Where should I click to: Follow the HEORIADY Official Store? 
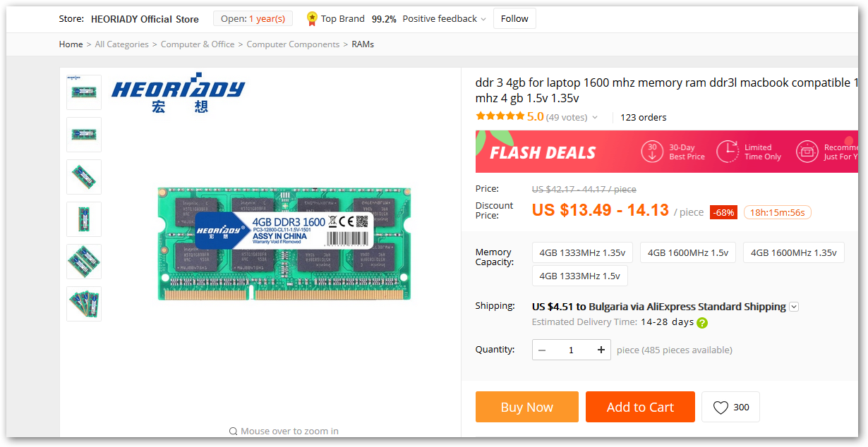[x=514, y=19]
